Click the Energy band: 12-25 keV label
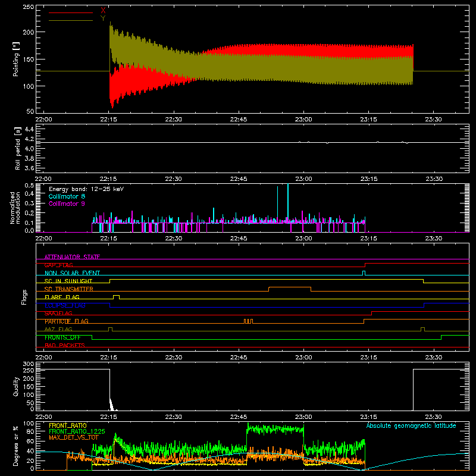The height and width of the screenshot is (476, 476). 86,189
